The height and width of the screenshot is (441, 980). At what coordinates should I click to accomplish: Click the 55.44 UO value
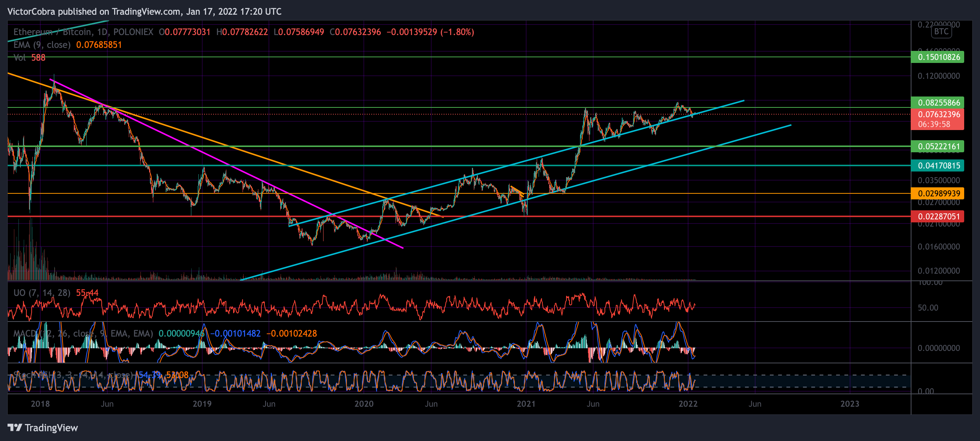click(x=87, y=292)
